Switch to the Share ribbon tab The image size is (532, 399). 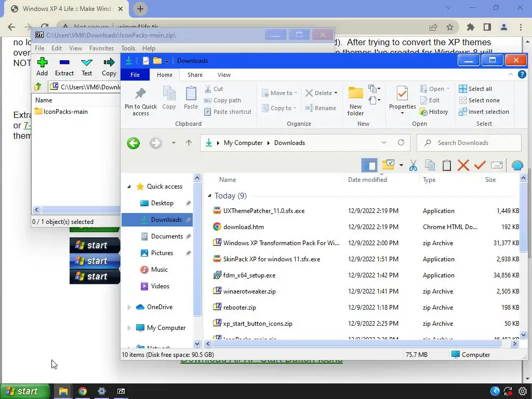click(195, 75)
